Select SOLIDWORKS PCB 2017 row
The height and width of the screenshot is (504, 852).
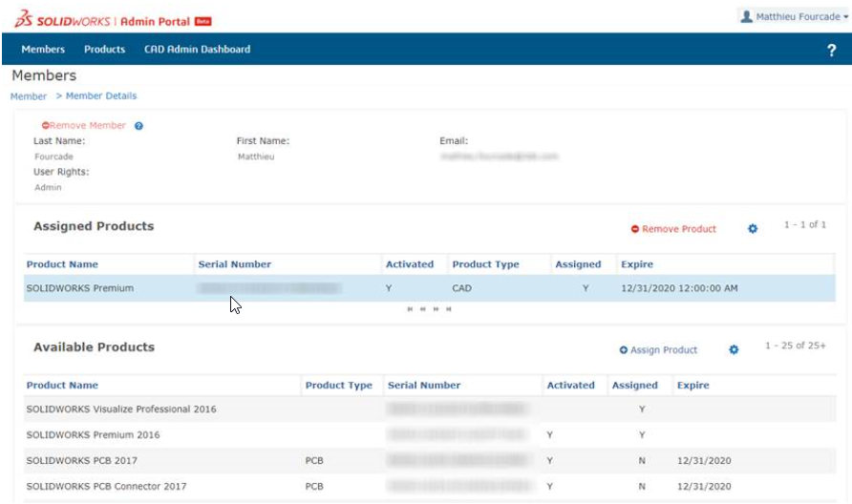[x=429, y=460]
